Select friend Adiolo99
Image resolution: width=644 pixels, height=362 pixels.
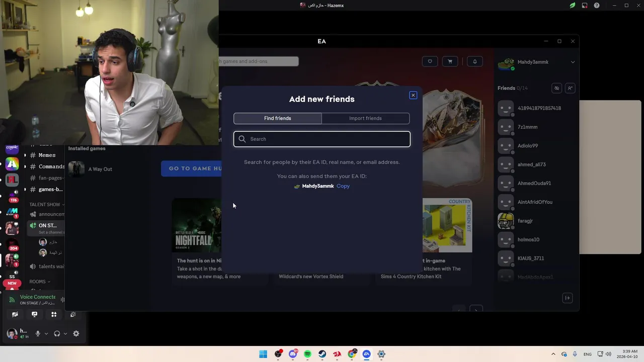point(536,146)
